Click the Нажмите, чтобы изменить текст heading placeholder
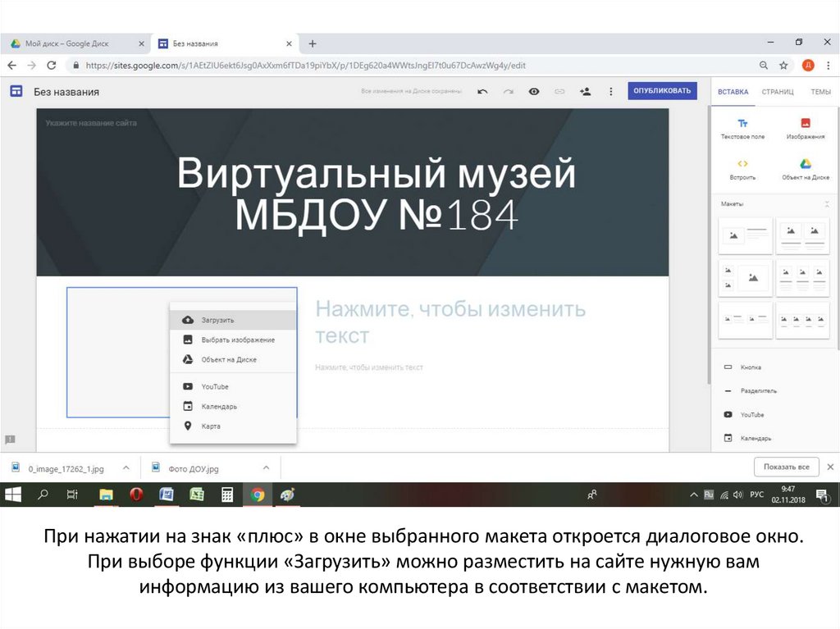The height and width of the screenshot is (629, 840). (450, 322)
